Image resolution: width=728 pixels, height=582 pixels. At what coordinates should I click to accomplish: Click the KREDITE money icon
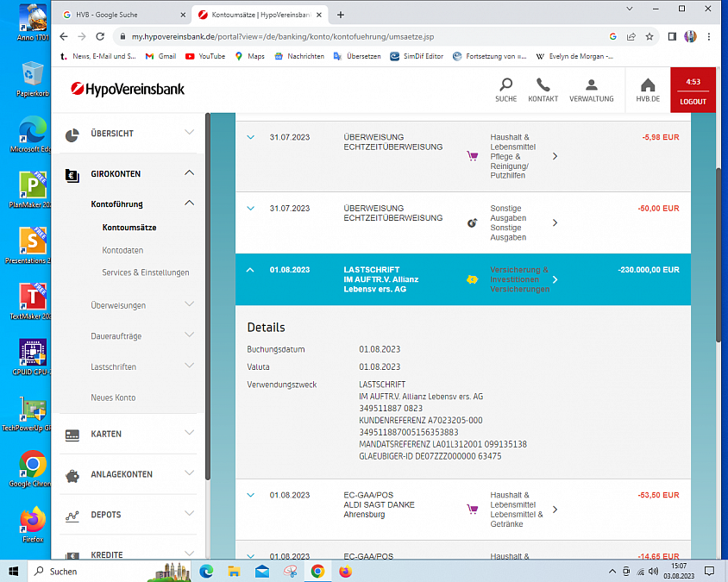tap(72, 555)
